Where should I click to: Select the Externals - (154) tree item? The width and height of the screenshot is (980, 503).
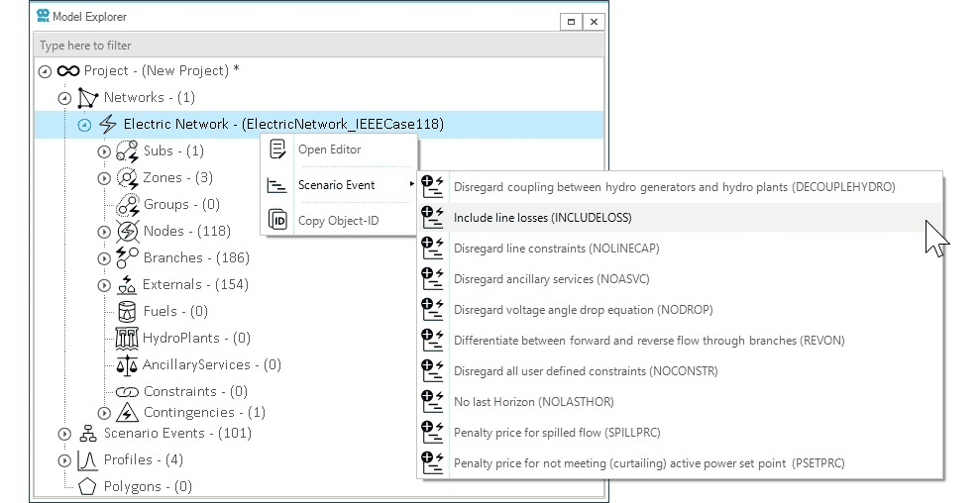pos(194,285)
